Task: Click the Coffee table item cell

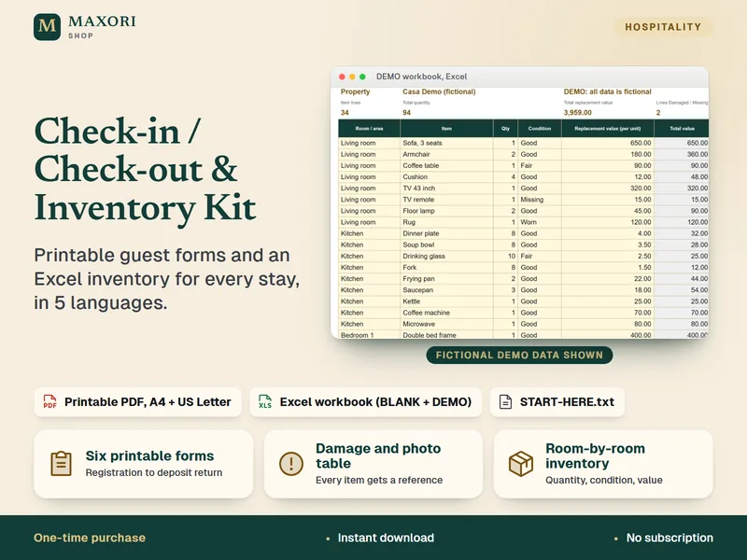Action: click(x=446, y=166)
